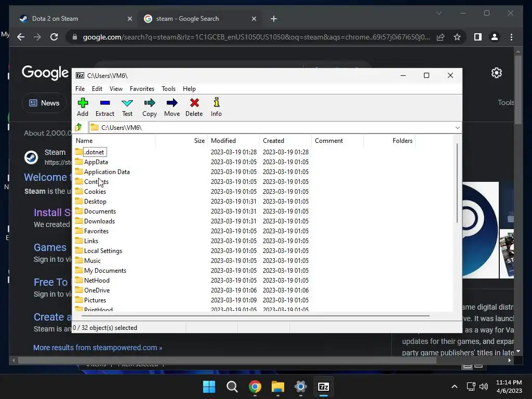Select the Desktop folder row
532x399 pixels.
[263, 201]
